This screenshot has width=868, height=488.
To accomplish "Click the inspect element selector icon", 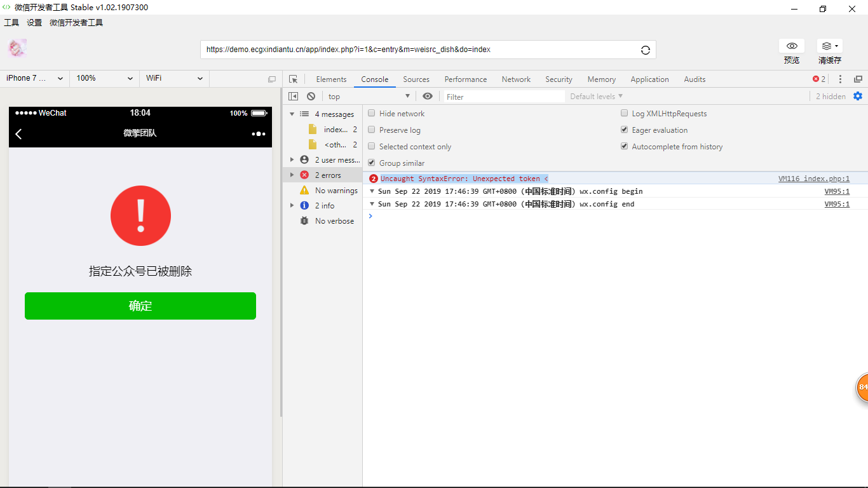I will 293,79.
